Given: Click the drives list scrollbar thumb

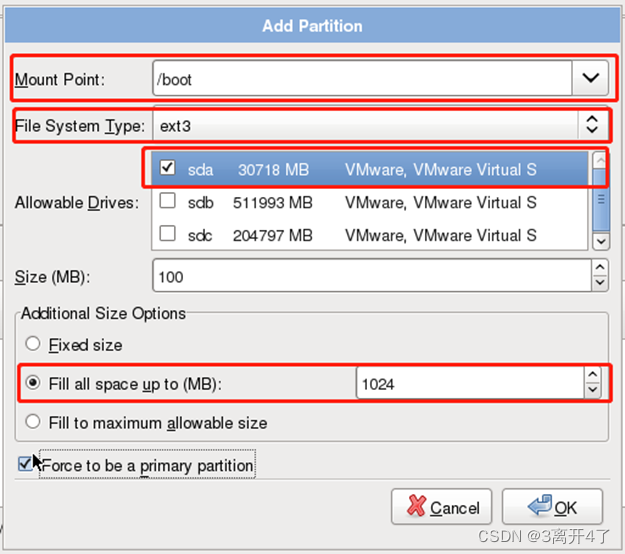Looking at the screenshot, I should [x=601, y=199].
